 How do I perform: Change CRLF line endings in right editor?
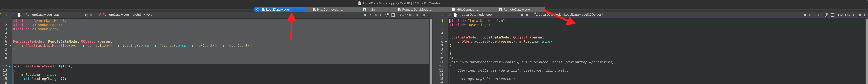818,15
